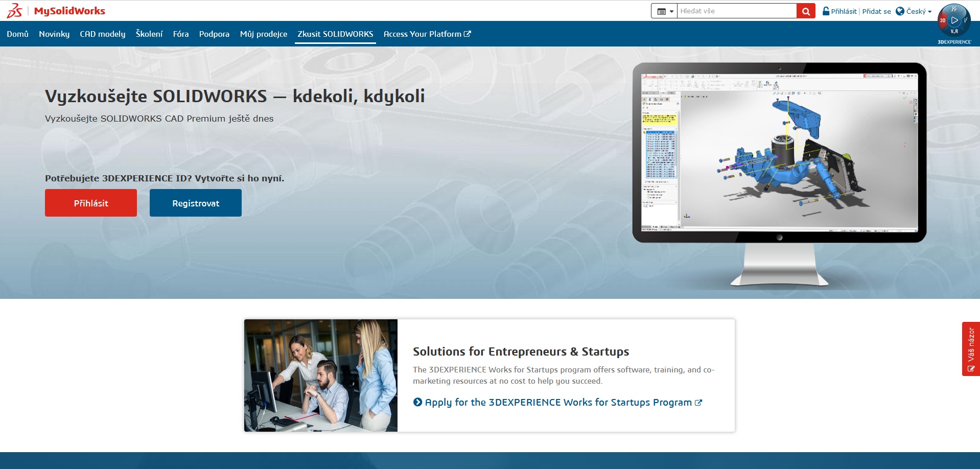Click the red Přihlásit button
Image resolution: width=980 pixels, height=469 pixels.
91,203
